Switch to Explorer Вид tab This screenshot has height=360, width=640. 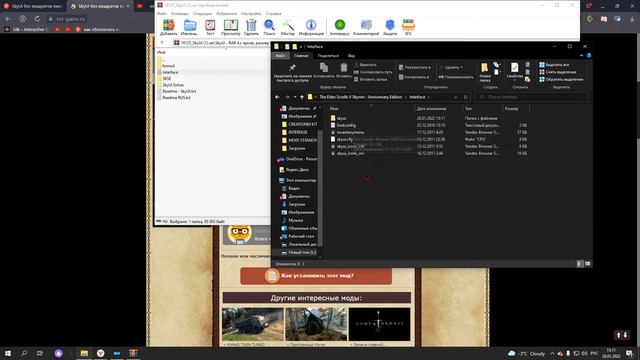pyautogui.click(x=351, y=56)
